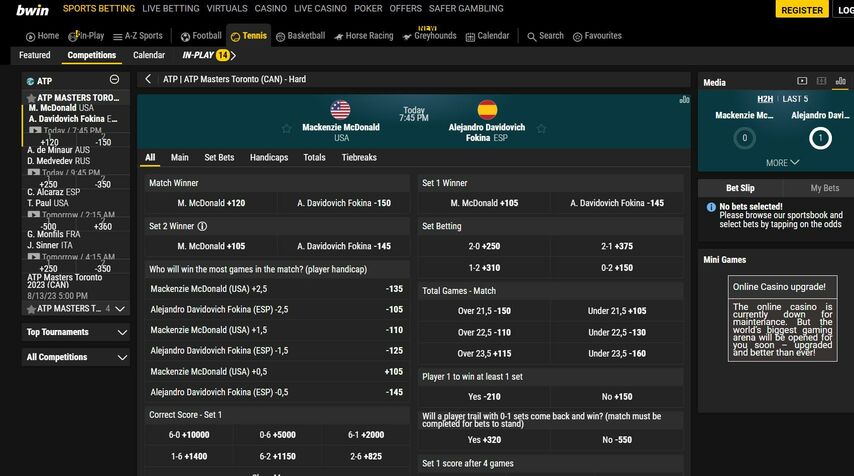Screen dimensions: 854x476
Task: Pick Correct Score 2-6 +825
Action: [366, 456]
